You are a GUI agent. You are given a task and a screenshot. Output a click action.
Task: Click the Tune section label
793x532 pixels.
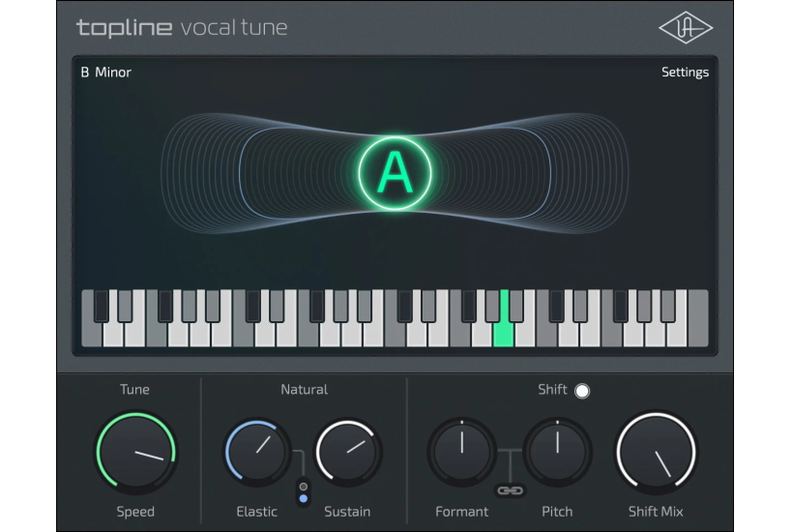pyautogui.click(x=134, y=390)
